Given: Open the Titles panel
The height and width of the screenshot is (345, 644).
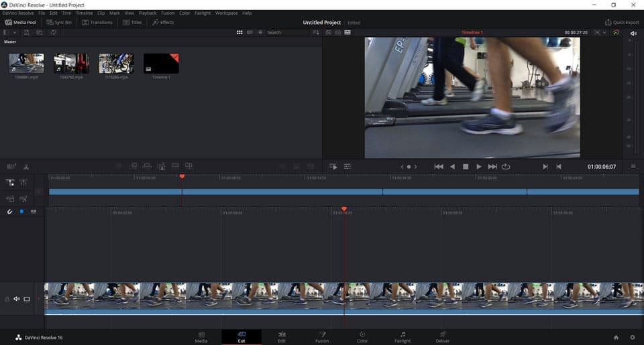Looking at the screenshot, I should [132, 22].
